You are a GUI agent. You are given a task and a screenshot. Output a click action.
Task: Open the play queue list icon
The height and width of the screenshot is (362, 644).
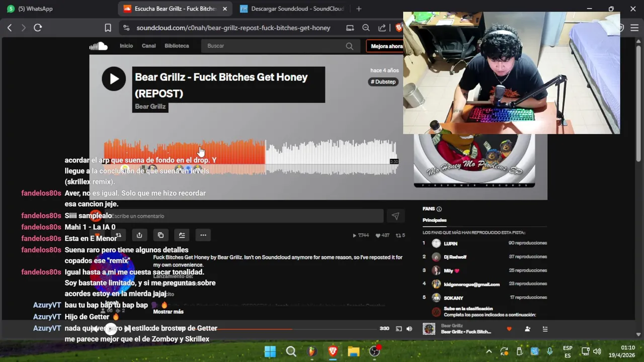(x=545, y=329)
